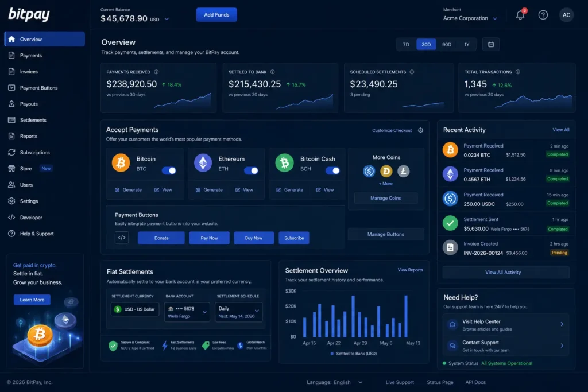Go to Settlements in the sidebar
The image size is (588, 392).
44,120
